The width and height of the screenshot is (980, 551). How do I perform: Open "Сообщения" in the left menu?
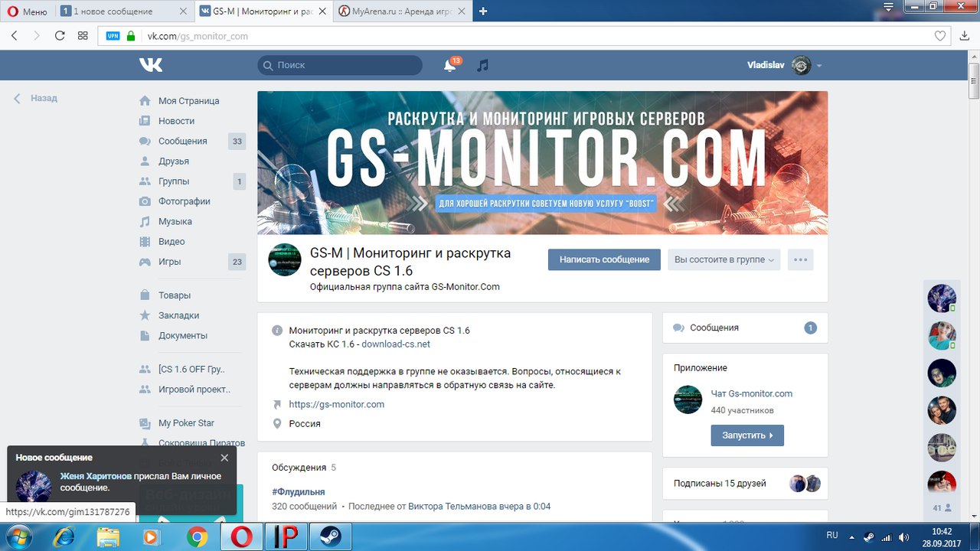pos(182,141)
